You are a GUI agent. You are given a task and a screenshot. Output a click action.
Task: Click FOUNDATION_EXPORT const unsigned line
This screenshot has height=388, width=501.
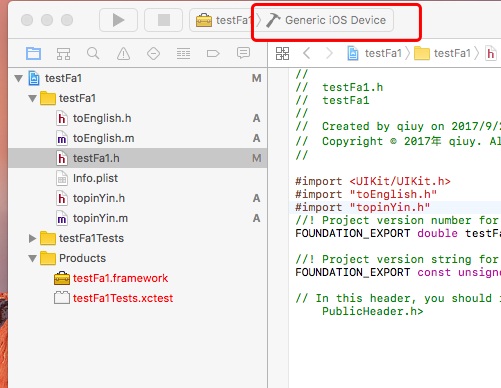(x=398, y=272)
